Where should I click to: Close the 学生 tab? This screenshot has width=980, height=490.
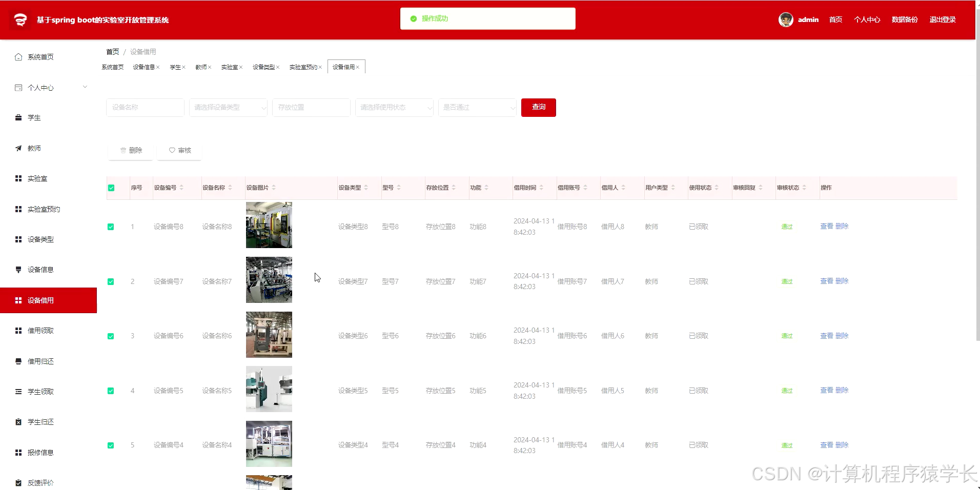(183, 67)
